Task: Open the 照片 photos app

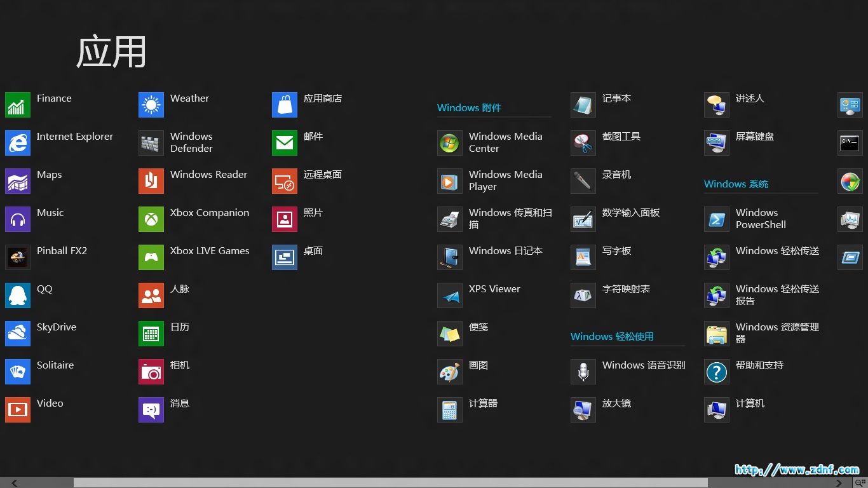Action: click(x=285, y=219)
